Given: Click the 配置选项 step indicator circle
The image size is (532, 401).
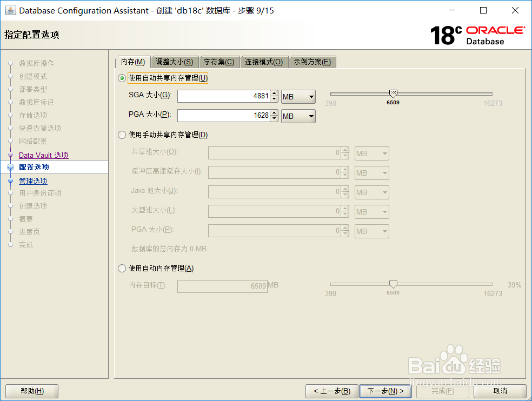Looking at the screenshot, I should [x=11, y=168].
